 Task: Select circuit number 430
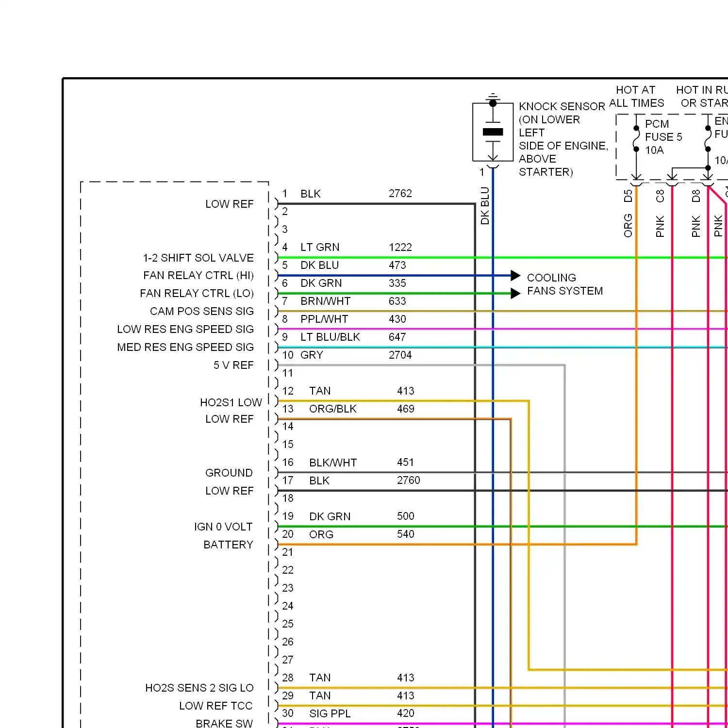(x=397, y=319)
